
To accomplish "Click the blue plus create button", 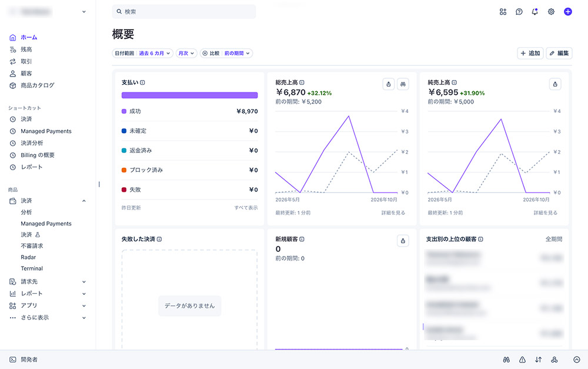I will pyautogui.click(x=568, y=12).
